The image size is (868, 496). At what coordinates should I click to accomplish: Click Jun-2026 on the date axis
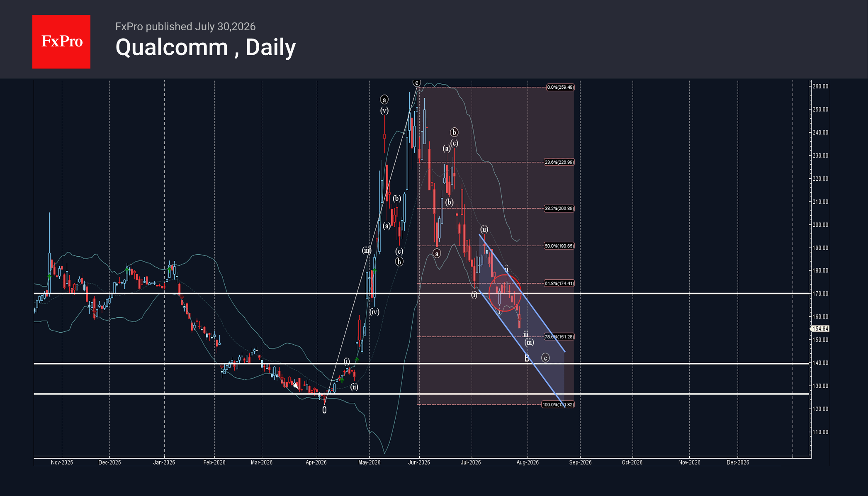click(419, 462)
